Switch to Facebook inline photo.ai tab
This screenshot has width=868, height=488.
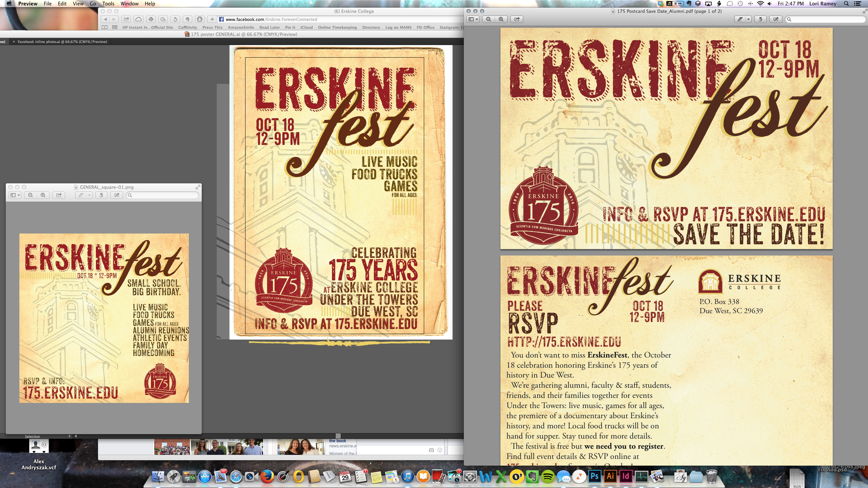coord(62,42)
